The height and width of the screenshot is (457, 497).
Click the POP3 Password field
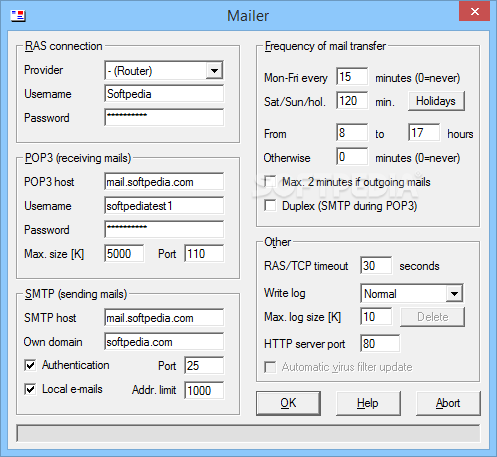click(164, 229)
